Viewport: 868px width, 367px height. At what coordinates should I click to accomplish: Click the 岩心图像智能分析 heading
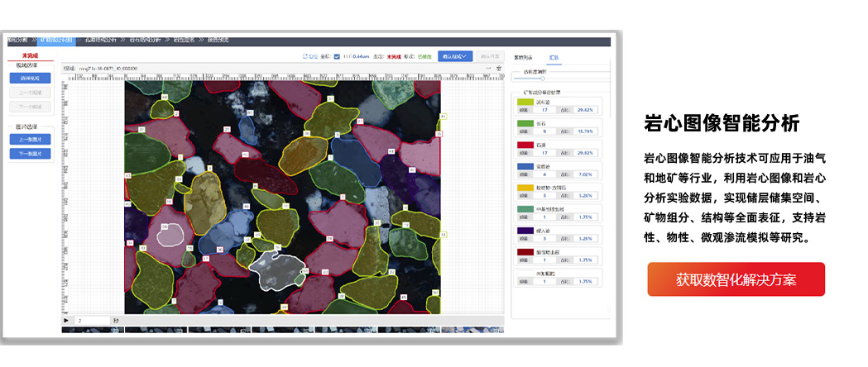[722, 122]
